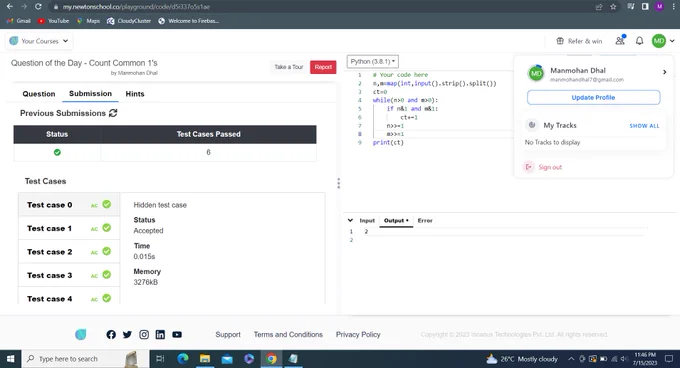Select Test case 2 row
This screenshot has height=368, width=680.
(x=69, y=251)
